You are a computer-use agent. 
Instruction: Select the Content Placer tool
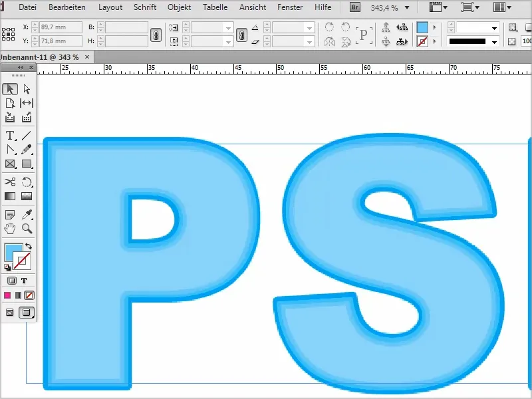[x=27, y=118]
